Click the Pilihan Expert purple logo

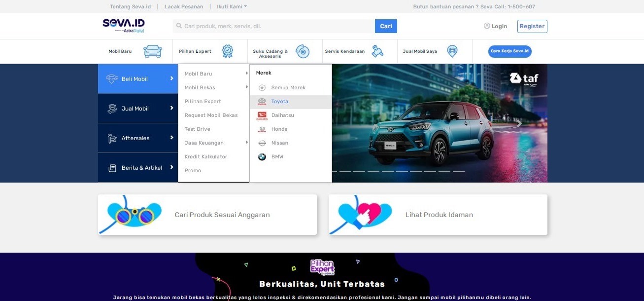tap(322, 267)
